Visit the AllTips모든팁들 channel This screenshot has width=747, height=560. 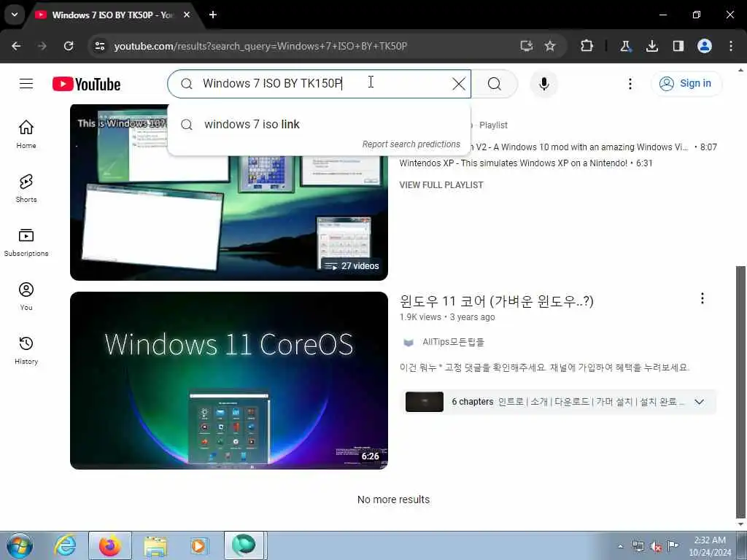tap(453, 342)
